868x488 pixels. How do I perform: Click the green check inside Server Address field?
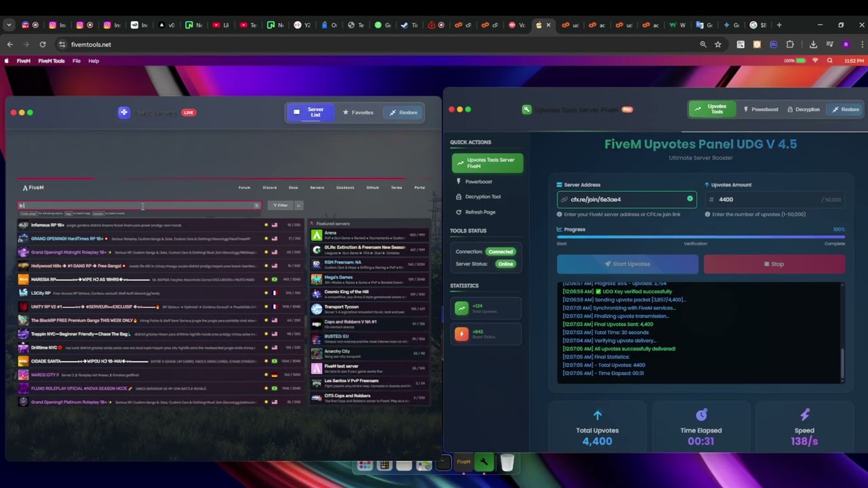tap(690, 199)
